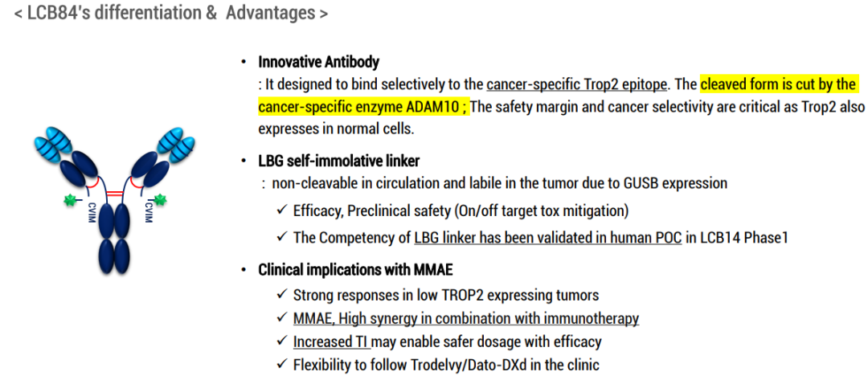Click the bullet next to 'Clinical implications with MMAE'
Image resolution: width=868 pixels, height=376 pixels.
[x=244, y=271]
